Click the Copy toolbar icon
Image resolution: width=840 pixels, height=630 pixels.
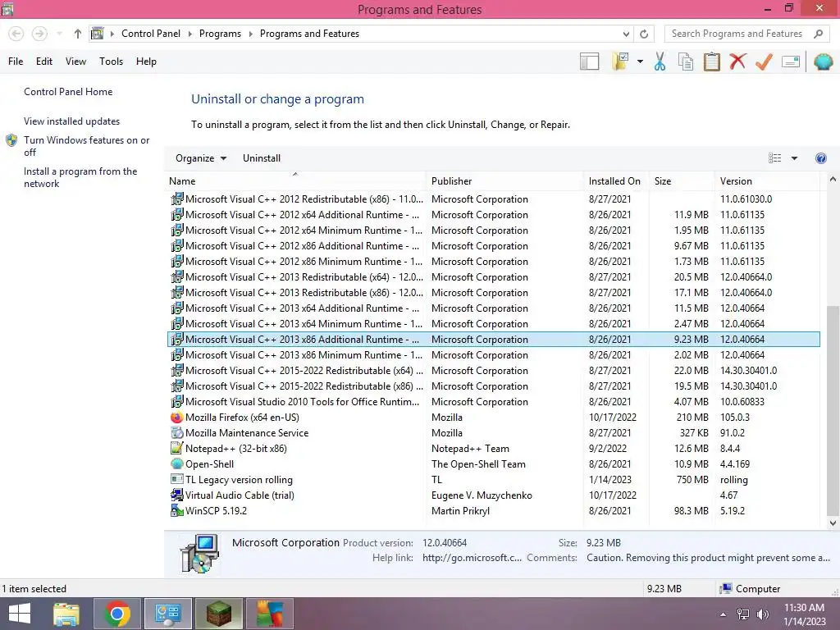[685, 62]
